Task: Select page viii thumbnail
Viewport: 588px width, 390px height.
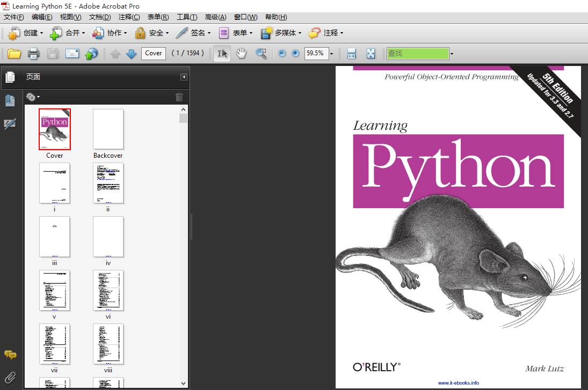Action: [108, 344]
